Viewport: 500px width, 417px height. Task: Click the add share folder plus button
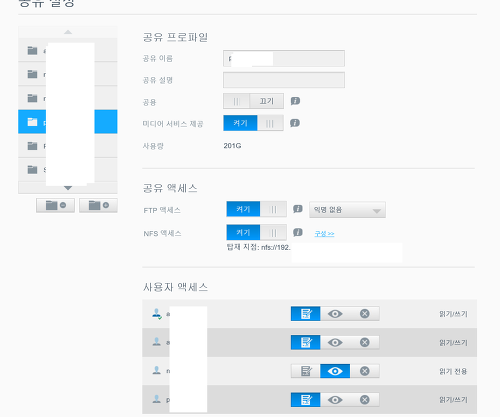tap(98, 205)
